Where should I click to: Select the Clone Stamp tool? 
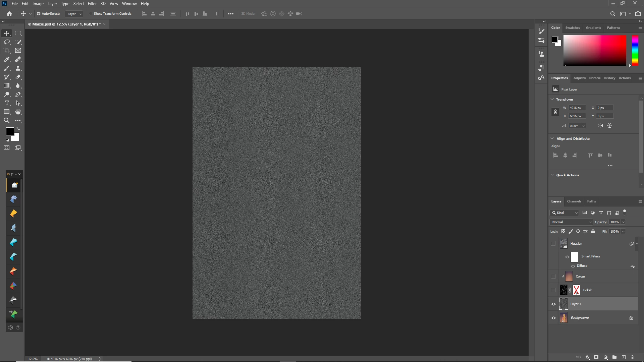pyautogui.click(x=18, y=68)
